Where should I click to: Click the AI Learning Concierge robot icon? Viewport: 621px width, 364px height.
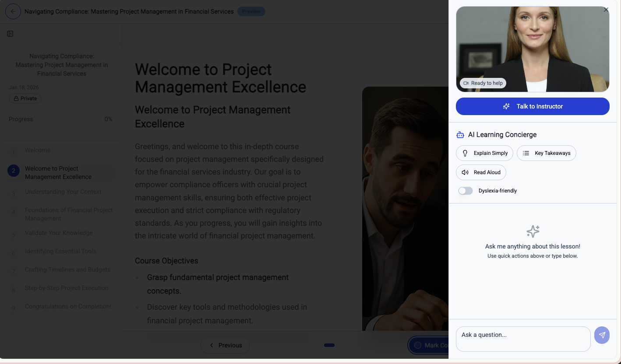tap(460, 135)
